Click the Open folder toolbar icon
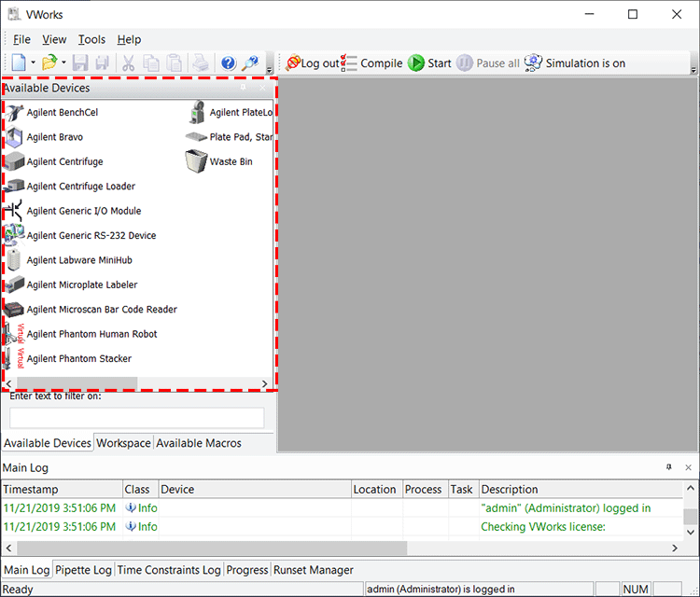700x597 pixels. [49, 62]
